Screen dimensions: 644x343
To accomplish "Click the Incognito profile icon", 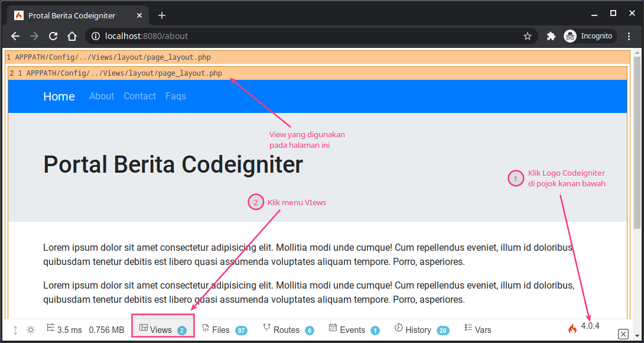I will [x=570, y=36].
